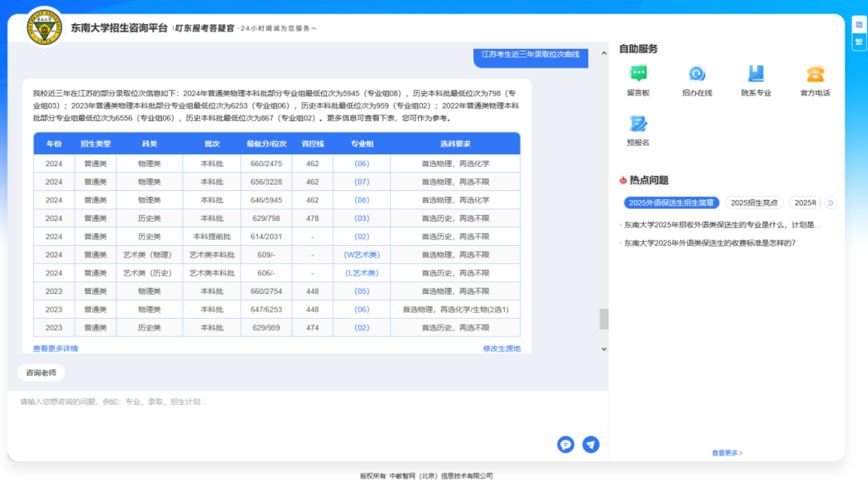Screen dimensions: 868x481
Task: Open 专业组 (03) link
Action: pos(362,218)
